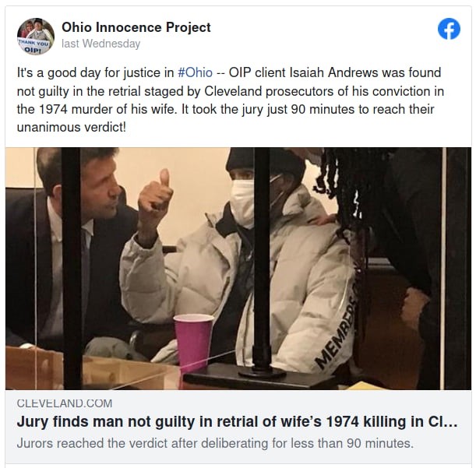
Task: Open the Ohio Innocence Project profile picture
Action: 36,37
